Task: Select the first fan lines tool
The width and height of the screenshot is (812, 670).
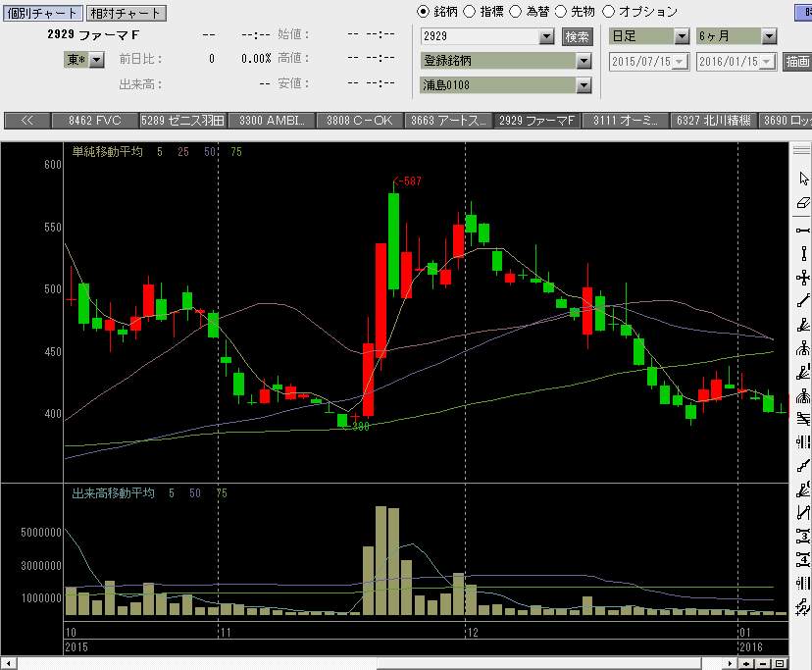Action: point(802,325)
